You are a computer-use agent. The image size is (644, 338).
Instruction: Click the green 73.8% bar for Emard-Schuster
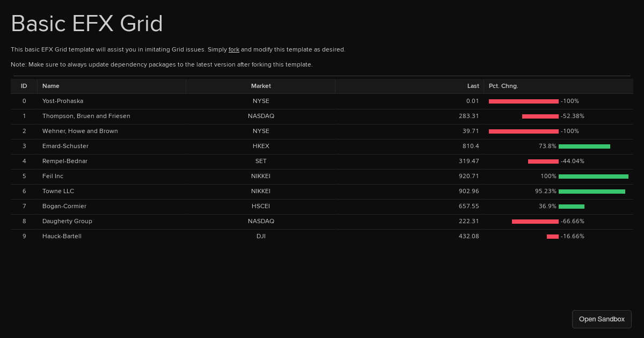point(584,146)
